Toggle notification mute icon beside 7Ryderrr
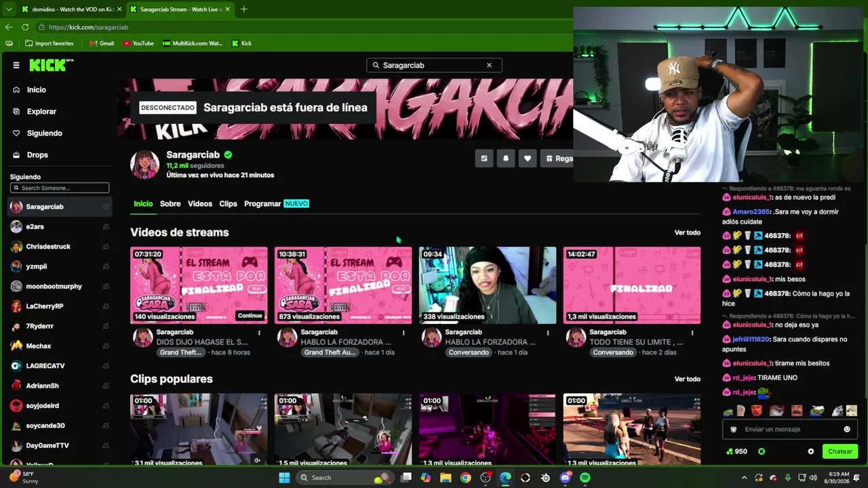The height and width of the screenshot is (488, 868). pyautogui.click(x=106, y=326)
